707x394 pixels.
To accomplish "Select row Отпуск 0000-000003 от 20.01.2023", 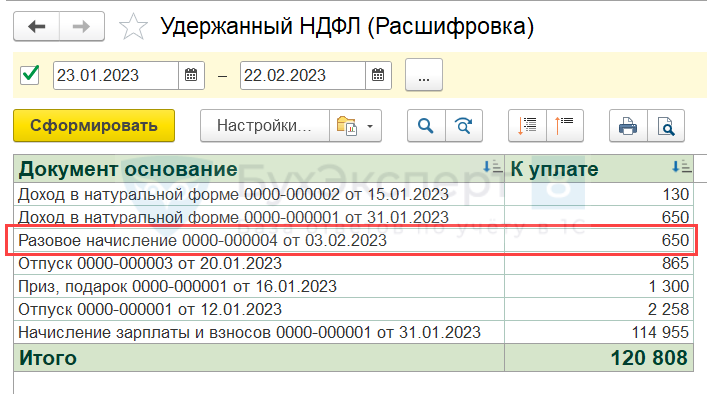I will point(259,263).
